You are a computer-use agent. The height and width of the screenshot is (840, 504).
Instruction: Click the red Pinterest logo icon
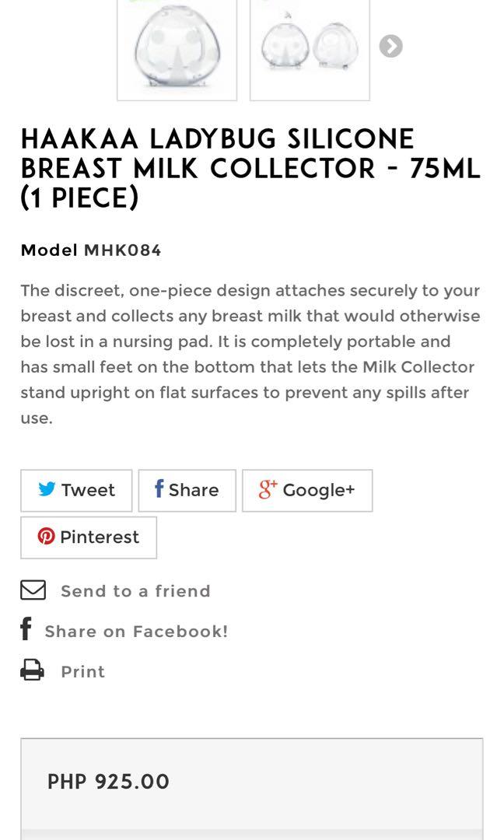tap(47, 537)
